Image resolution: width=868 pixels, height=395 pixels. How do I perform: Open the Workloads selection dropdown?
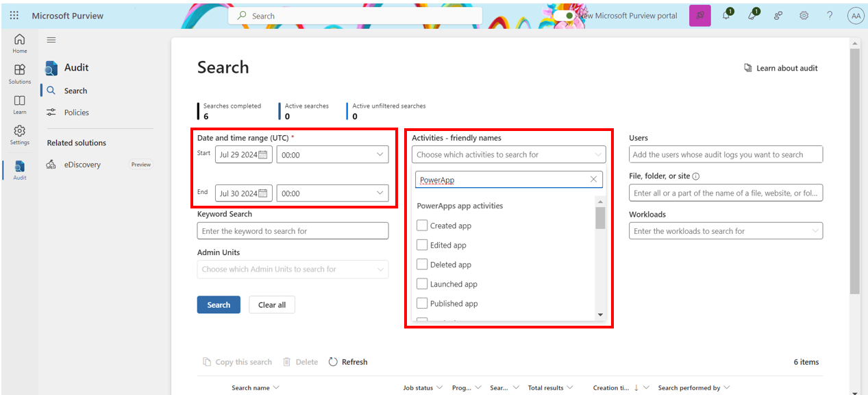click(726, 230)
